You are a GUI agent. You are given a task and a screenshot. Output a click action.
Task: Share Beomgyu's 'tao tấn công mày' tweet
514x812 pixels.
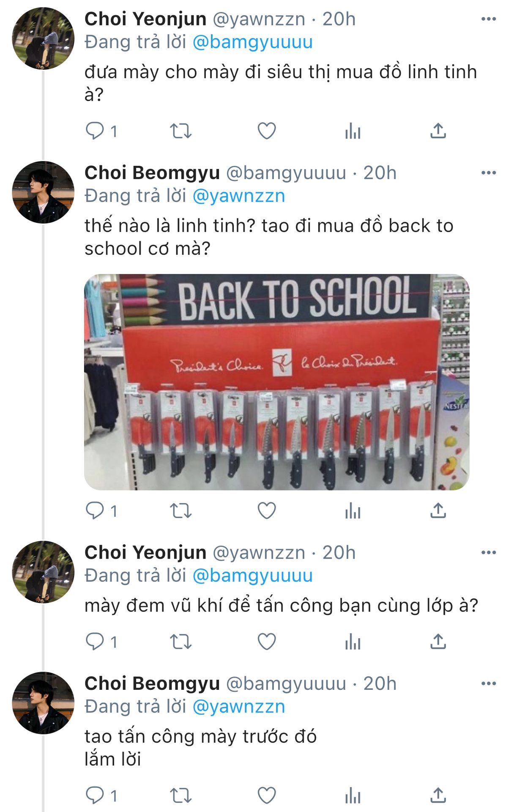click(438, 796)
